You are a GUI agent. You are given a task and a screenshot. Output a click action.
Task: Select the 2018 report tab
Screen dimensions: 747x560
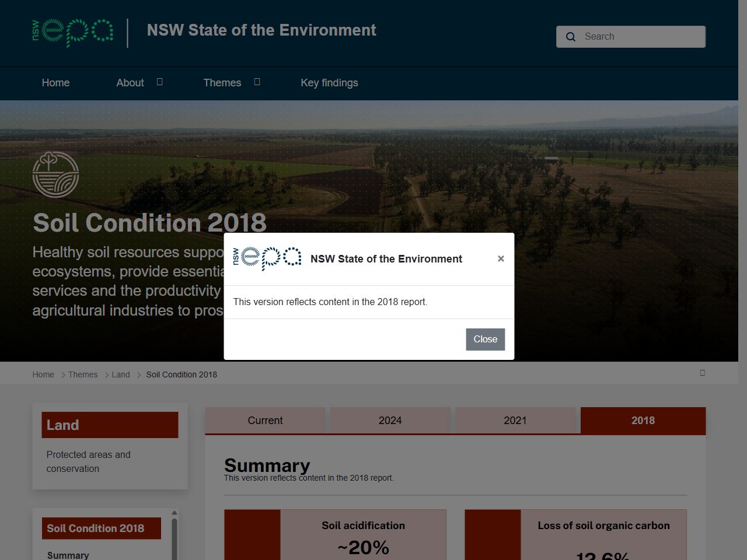[643, 421]
